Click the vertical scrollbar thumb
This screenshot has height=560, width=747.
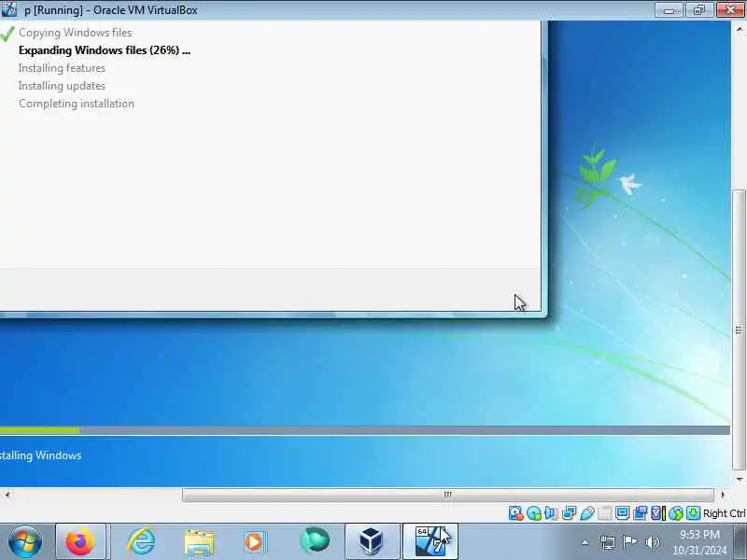click(x=740, y=329)
